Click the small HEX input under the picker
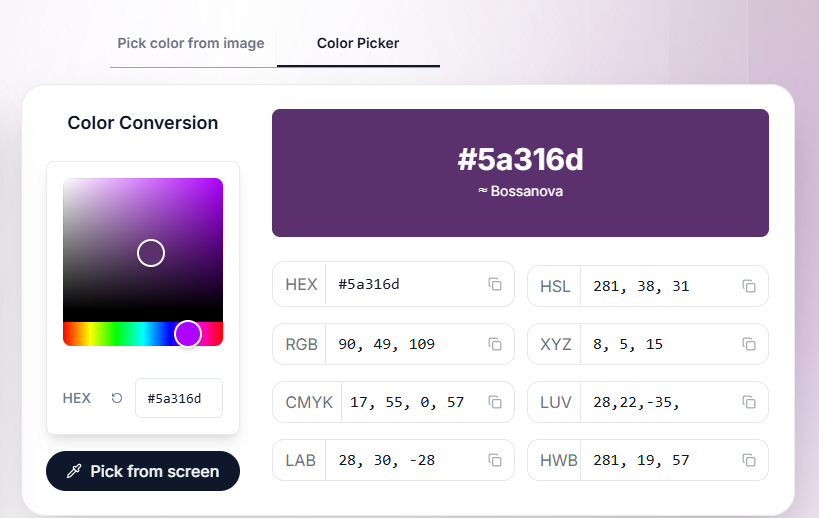Screen dimensions: 819x518 (x=179, y=398)
